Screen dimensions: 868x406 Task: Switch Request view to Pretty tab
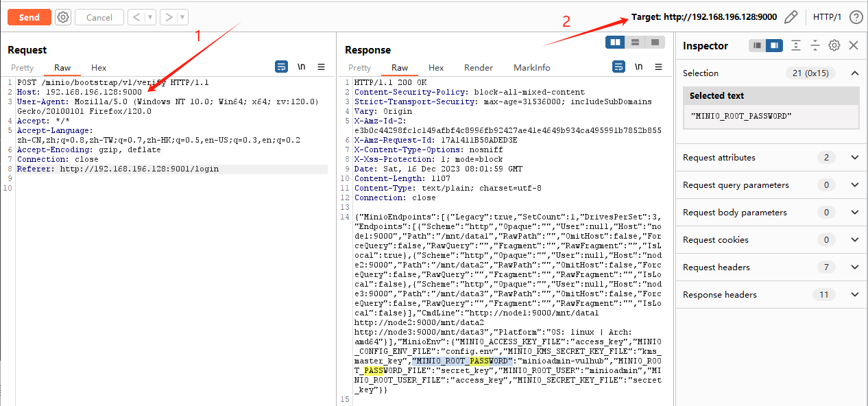pyautogui.click(x=22, y=68)
